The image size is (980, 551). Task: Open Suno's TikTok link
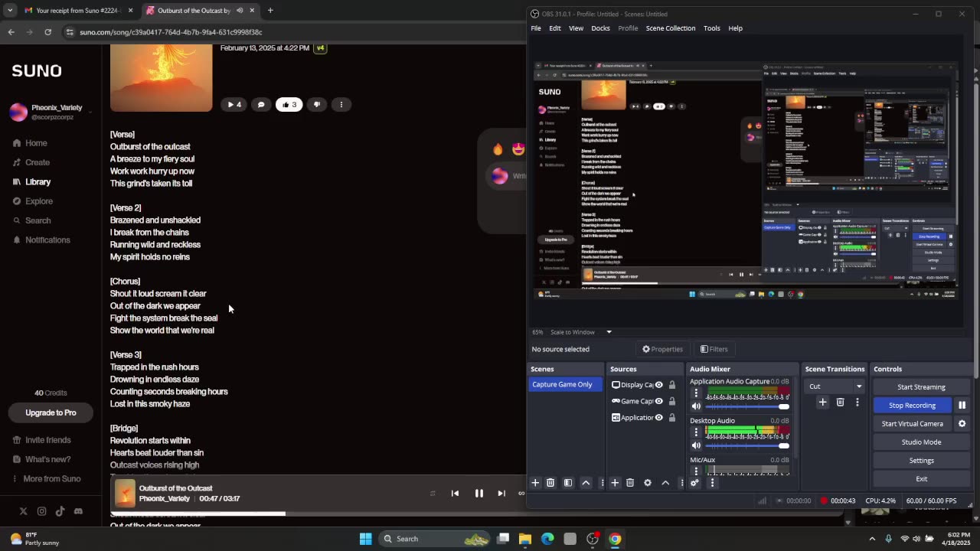pyautogui.click(x=60, y=511)
